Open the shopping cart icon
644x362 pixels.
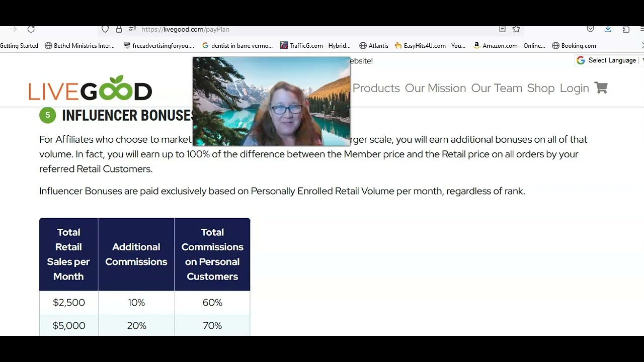tap(601, 87)
